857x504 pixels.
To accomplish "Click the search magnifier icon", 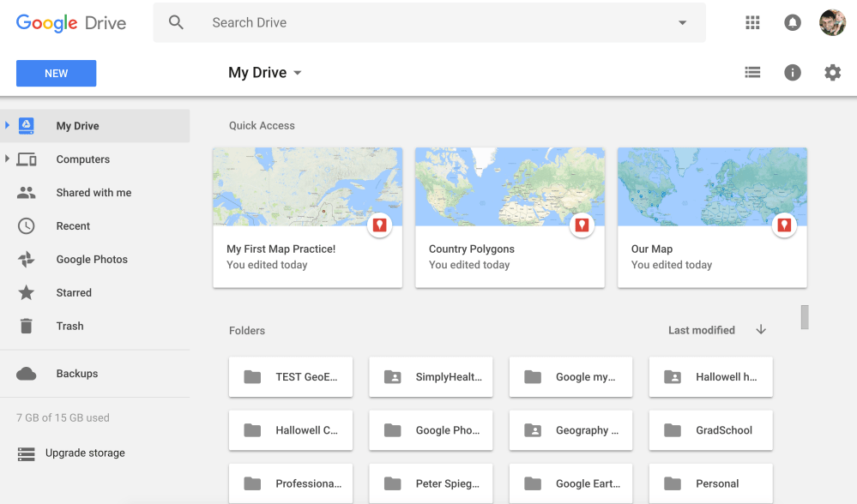I will 176,23.
